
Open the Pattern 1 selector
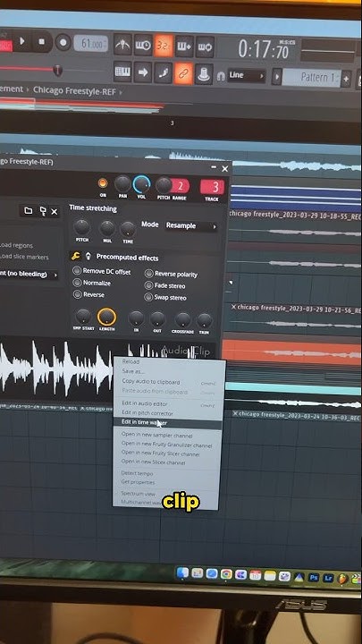(312, 78)
